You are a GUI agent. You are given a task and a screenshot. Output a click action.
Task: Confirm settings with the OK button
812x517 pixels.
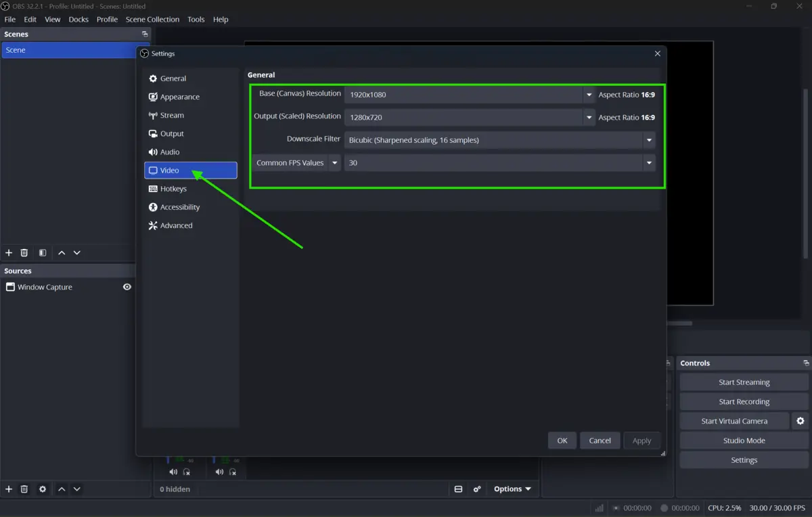pos(562,441)
